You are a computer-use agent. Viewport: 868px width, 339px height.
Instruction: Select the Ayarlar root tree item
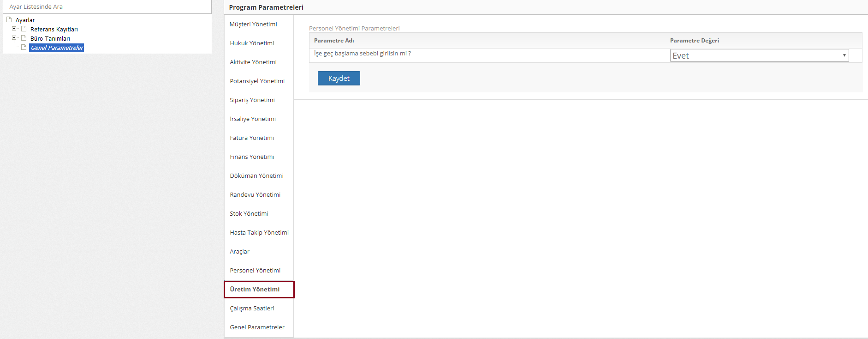click(x=25, y=20)
